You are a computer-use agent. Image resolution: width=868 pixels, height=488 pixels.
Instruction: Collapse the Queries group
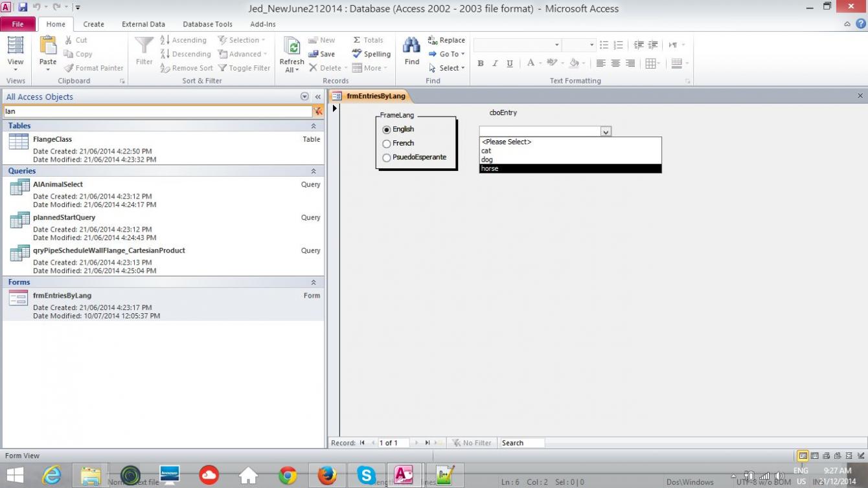[x=314, y=172]
